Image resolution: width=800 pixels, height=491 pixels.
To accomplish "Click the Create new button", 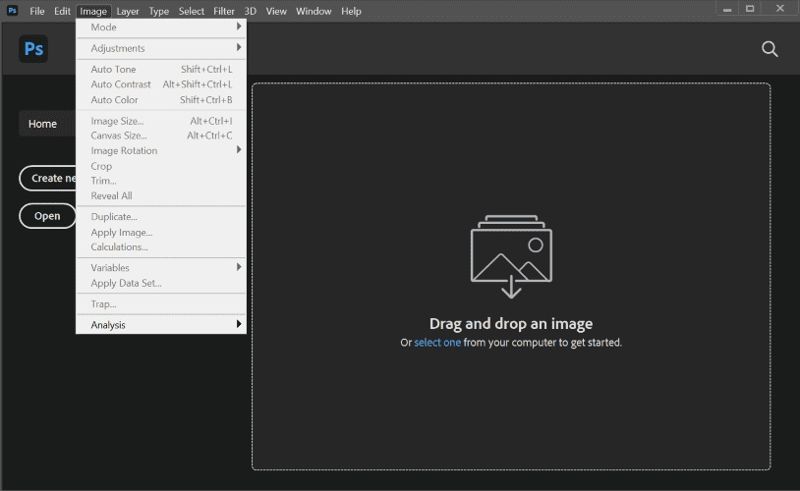I will tap(48, 178).
